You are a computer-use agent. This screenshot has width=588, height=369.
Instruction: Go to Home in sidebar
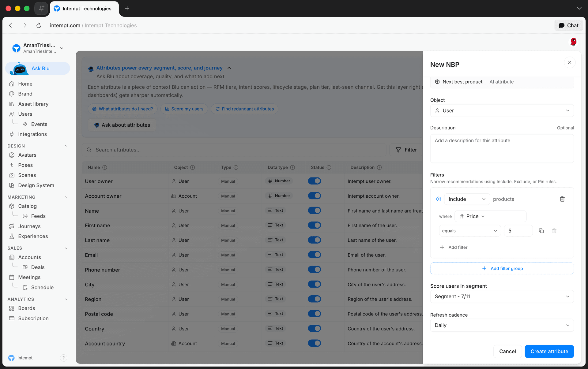coord(25,84)
